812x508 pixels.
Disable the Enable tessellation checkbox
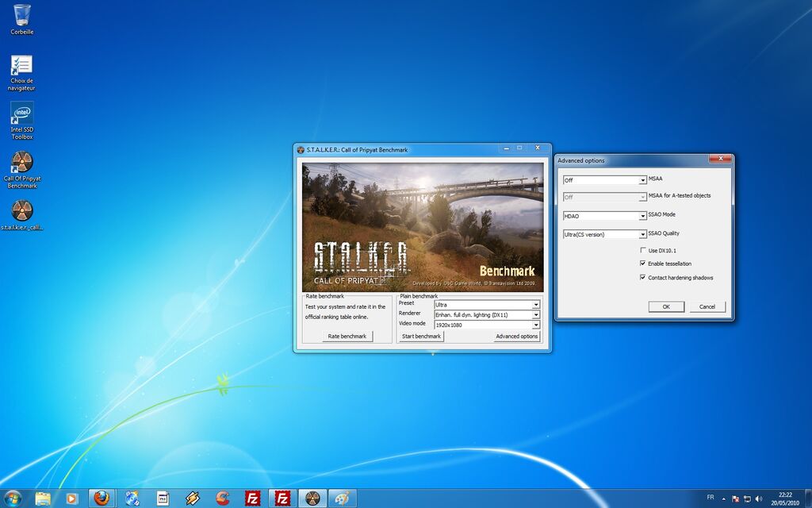tap(643, 264)
